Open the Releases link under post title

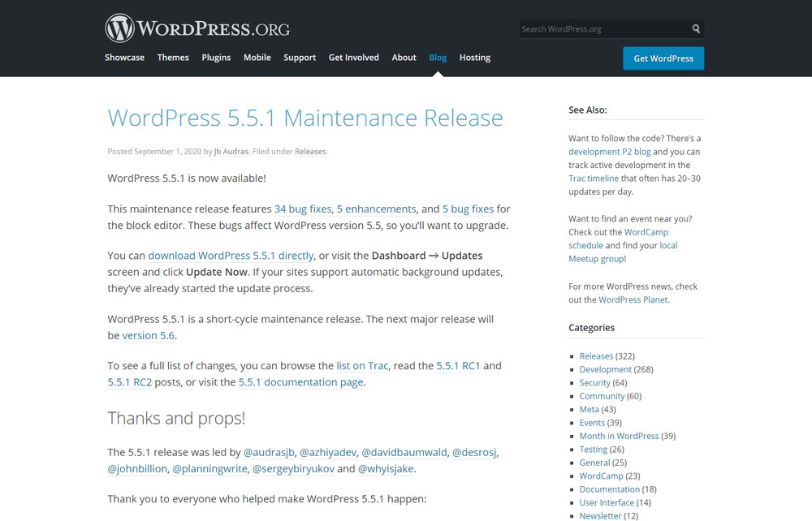(x=310, y=152)
